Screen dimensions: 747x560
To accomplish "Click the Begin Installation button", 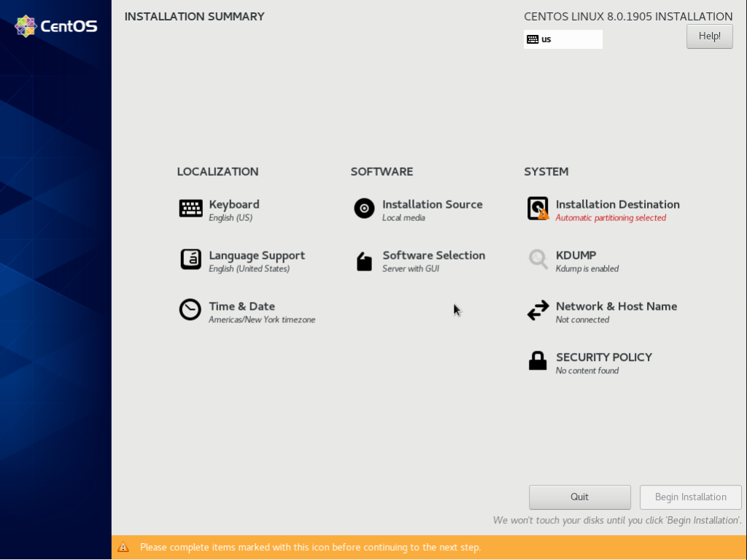I will tap(690, 497).
